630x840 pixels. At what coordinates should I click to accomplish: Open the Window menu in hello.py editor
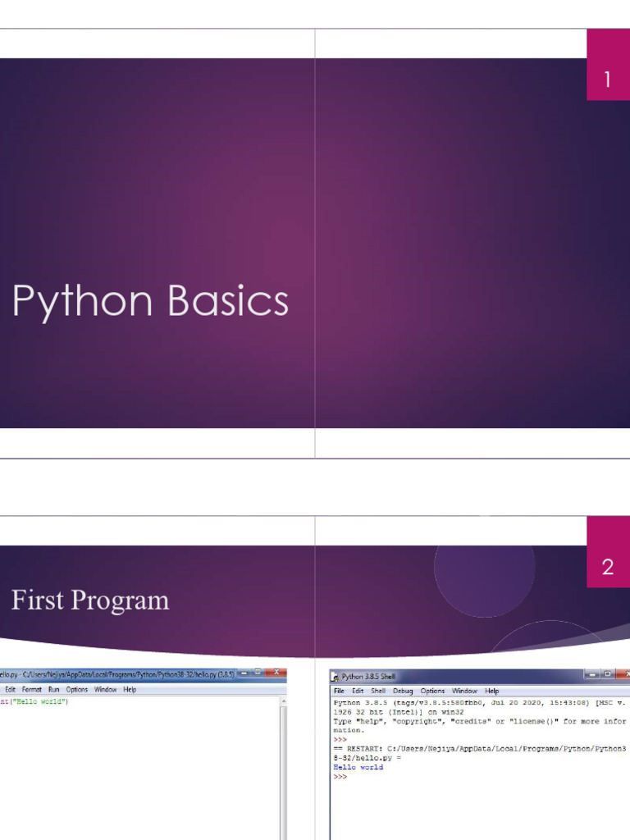[105, 690]
